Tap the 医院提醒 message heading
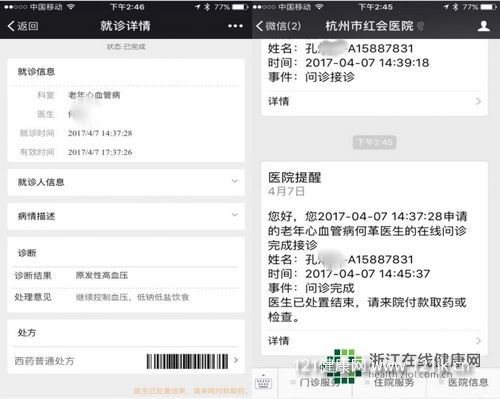This screenshot has height=399, width=500. point(295,178)
